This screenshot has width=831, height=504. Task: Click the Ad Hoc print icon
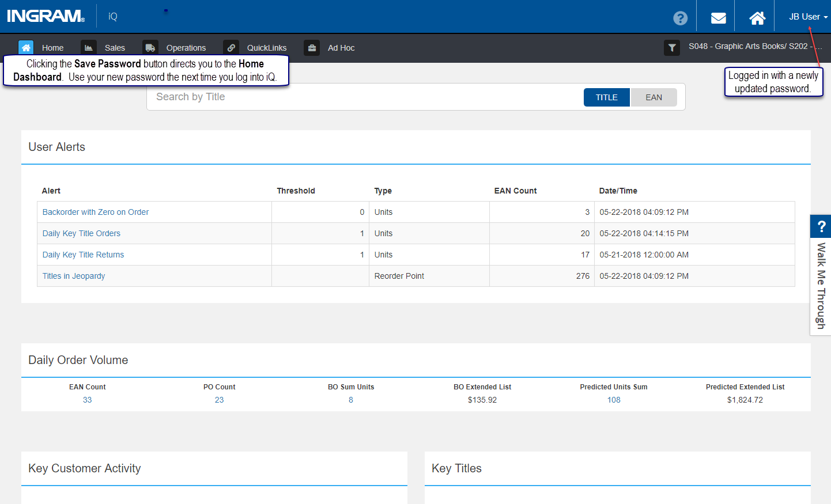point(311,47)
